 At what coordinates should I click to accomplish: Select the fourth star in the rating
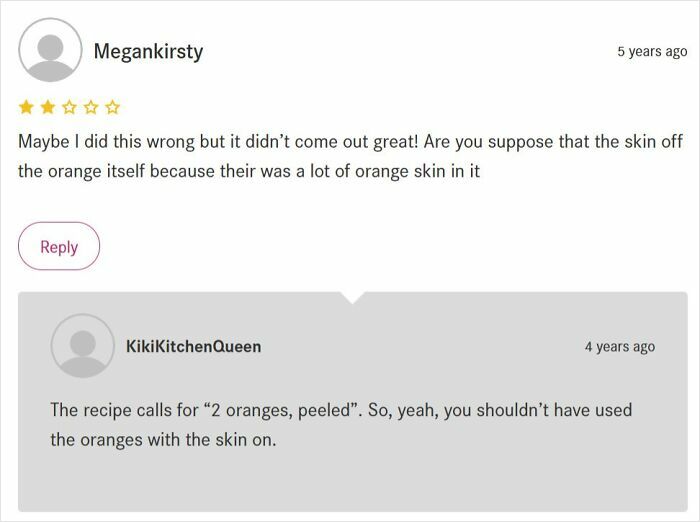90,106
